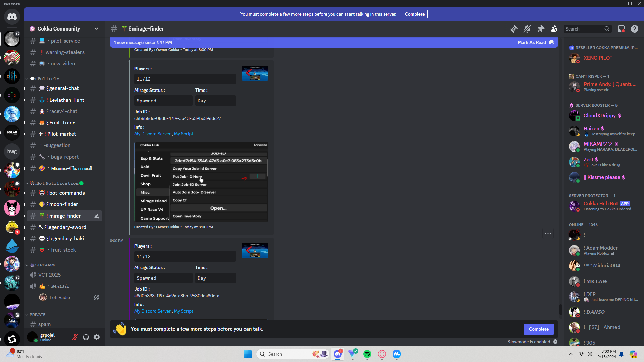Open the Windows Start menu
Image resolution: width=644 pixels, height=362 pixels.
point(248,354)
